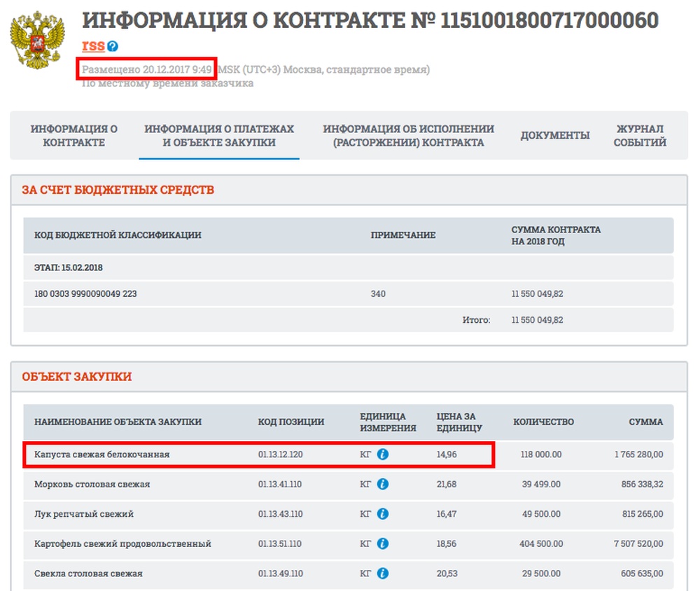Switch to Информация о контракте tab

point(74,136)
